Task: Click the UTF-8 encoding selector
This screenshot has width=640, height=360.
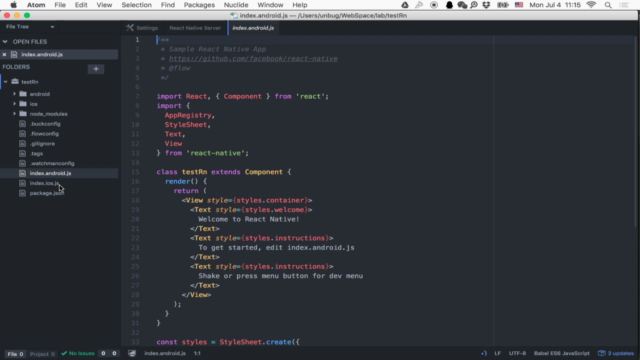Action: (x=517, y=353)
